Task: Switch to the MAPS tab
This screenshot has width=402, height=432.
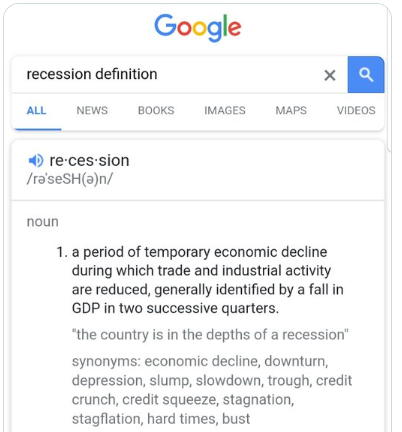Action: pos(291,110)
